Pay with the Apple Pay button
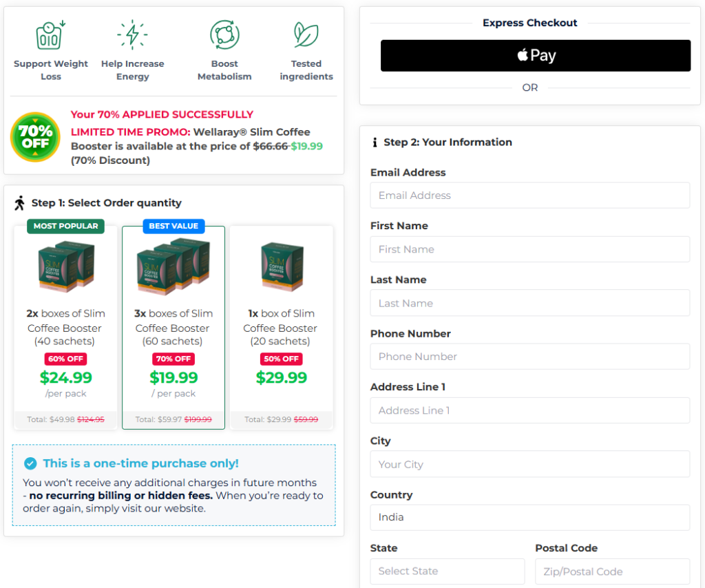The image size is (705, 588). (536, 56)
